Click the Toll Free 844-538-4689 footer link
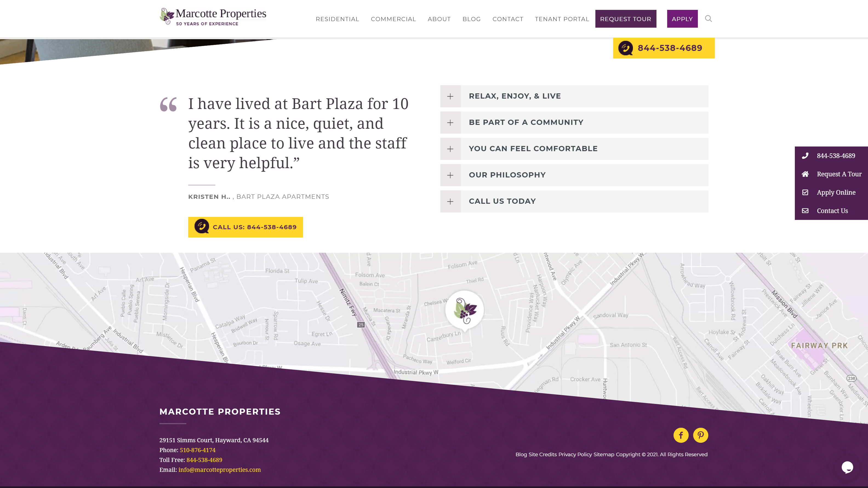 click(204, 460)
